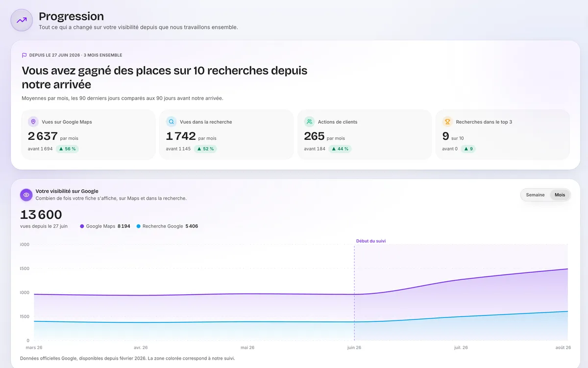This screenshot has height=368, width=588.
Task: Click the Google Maps '8 194' legend value
Action: pyautogui.click(x=124, y=226)
